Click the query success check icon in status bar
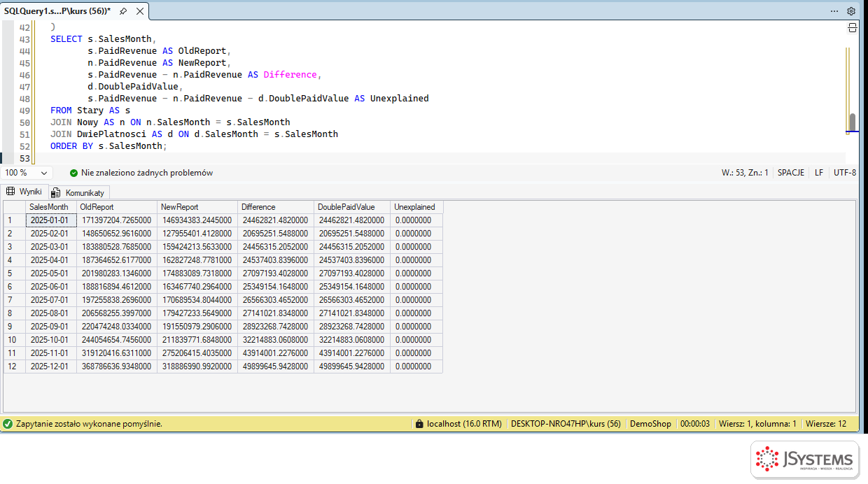Image resolution: width=868 pixels, height=484 pixels. pyautogui.click(x=8, y=424)
